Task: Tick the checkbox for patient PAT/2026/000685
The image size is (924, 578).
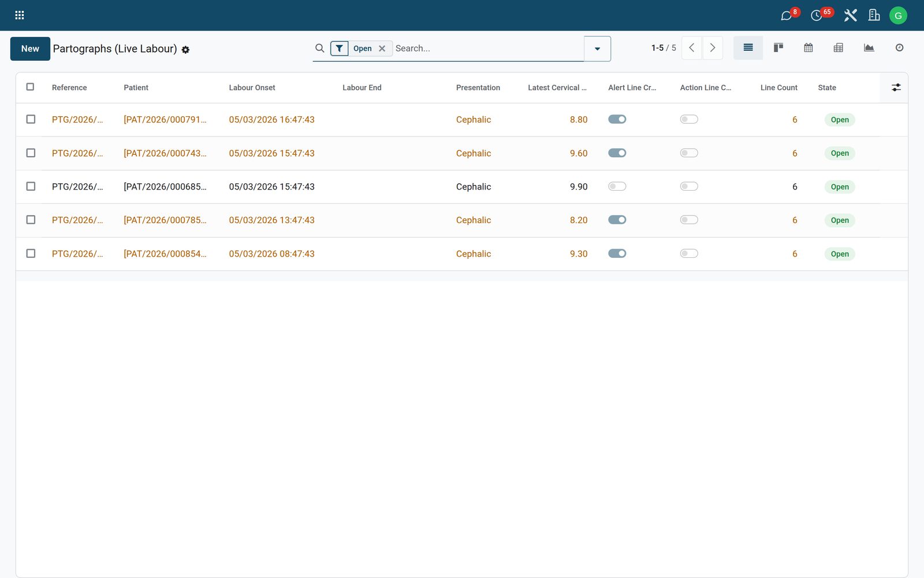Action: [x=31, y=187]
